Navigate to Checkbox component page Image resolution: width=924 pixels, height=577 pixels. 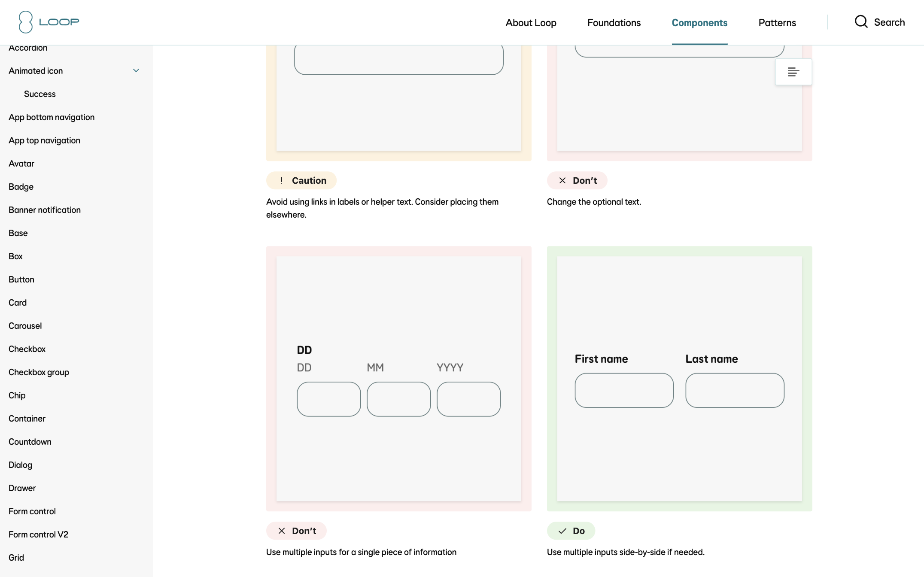coord(27,349)
